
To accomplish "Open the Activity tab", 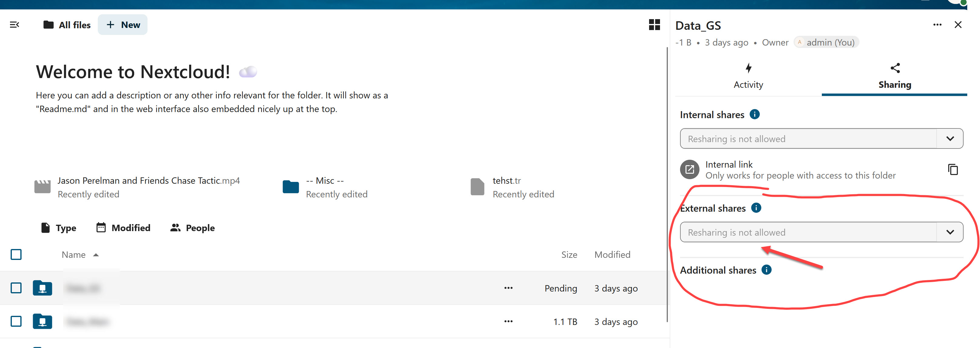I will coord(748,77).
